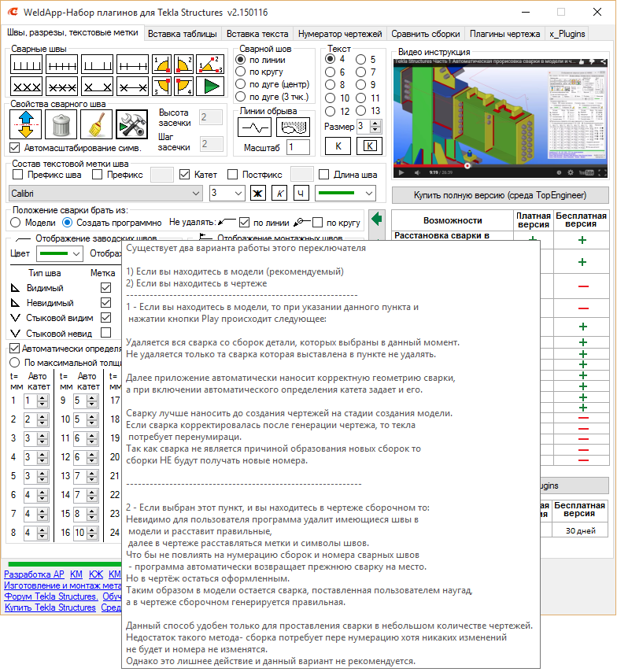617x672 pixels.
Task: Toggle Невидимый mark checkbox
Action: pyautogui.click(x=106, y=303)
